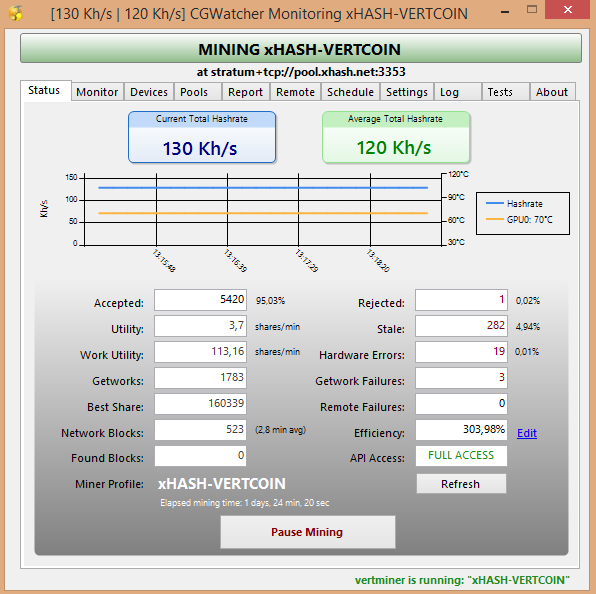This screenshot has width=596, height=594.
Task: Open the Remote tab
Action: pyautogui.click(x=295, y=92)
